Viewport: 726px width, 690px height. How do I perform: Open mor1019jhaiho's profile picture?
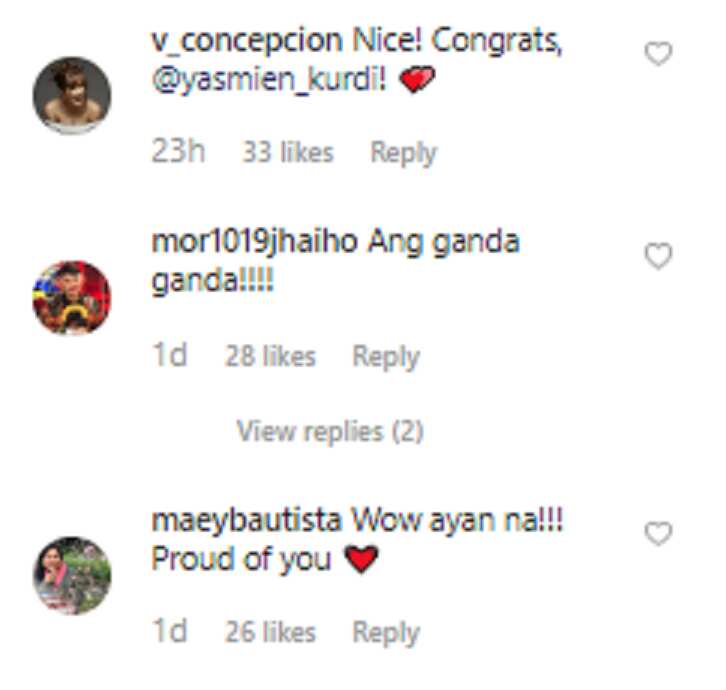click(72, 298)
